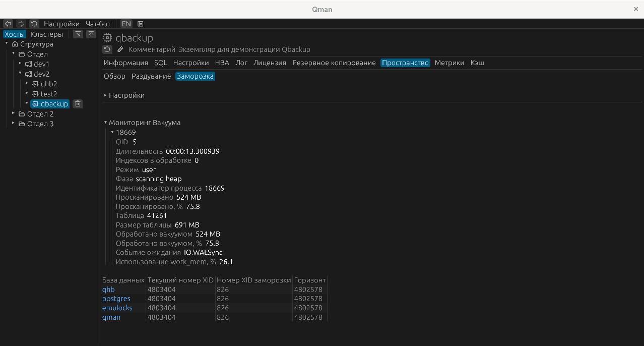Open the Кластеры tab in sidebar
Screen dimensions: 644x346
pos(47,34)
